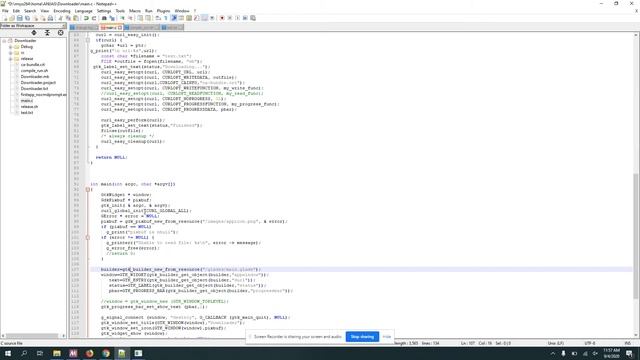
Task: Open ca-bundle.crt from the workspace tree
Action: 33,65
